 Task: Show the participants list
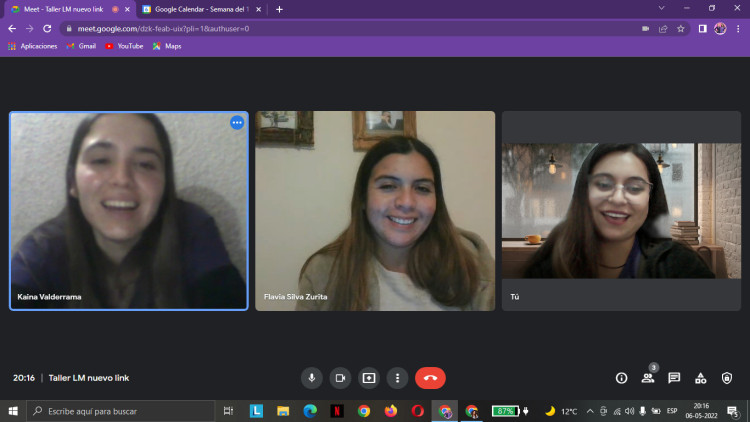click(x=648, y=378)
